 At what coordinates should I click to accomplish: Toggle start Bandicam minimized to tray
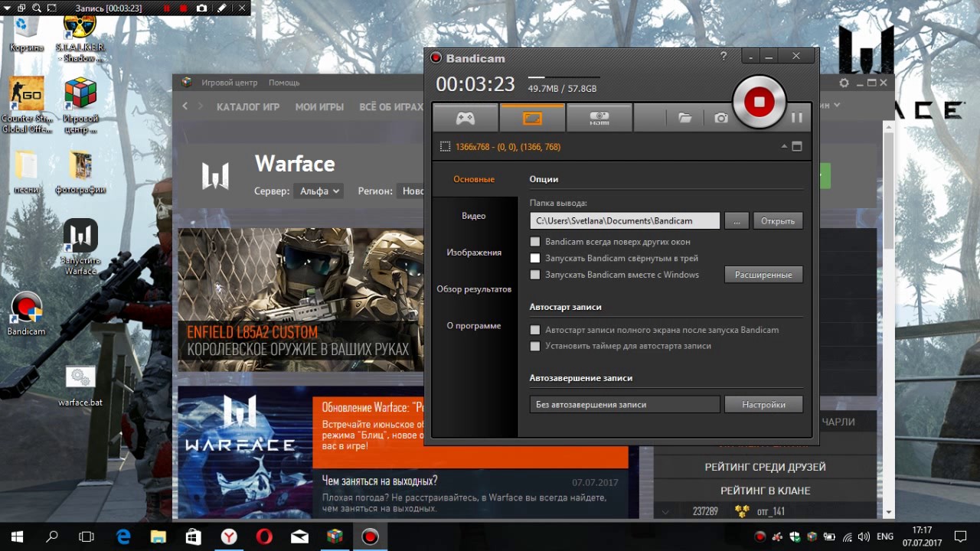(x=535, y=258)
